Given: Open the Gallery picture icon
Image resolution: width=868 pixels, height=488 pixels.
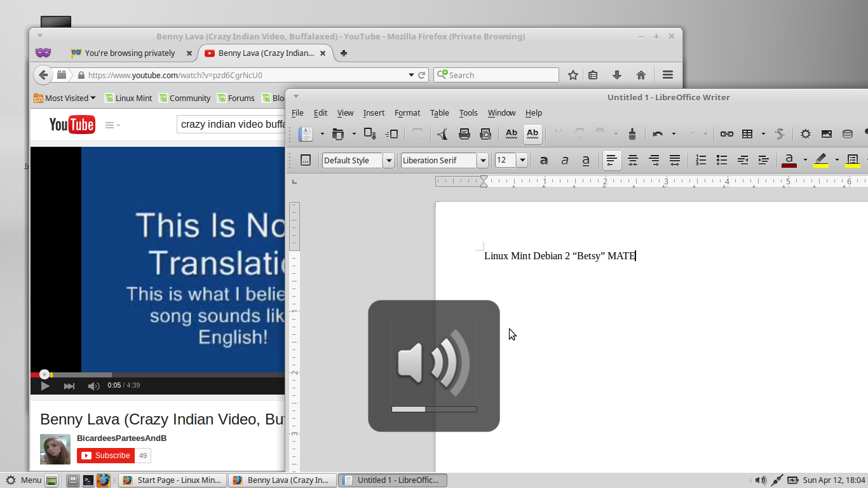Looking at the screenshot, I should point(826,134).
